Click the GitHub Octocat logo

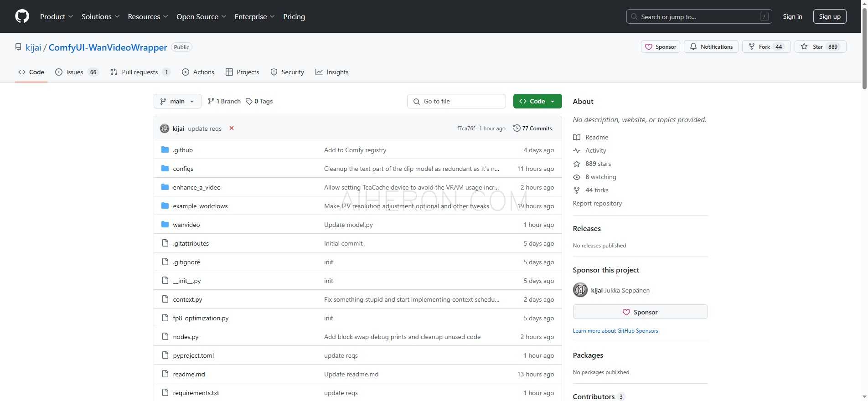pyautogui.click(x=22, y=16)
